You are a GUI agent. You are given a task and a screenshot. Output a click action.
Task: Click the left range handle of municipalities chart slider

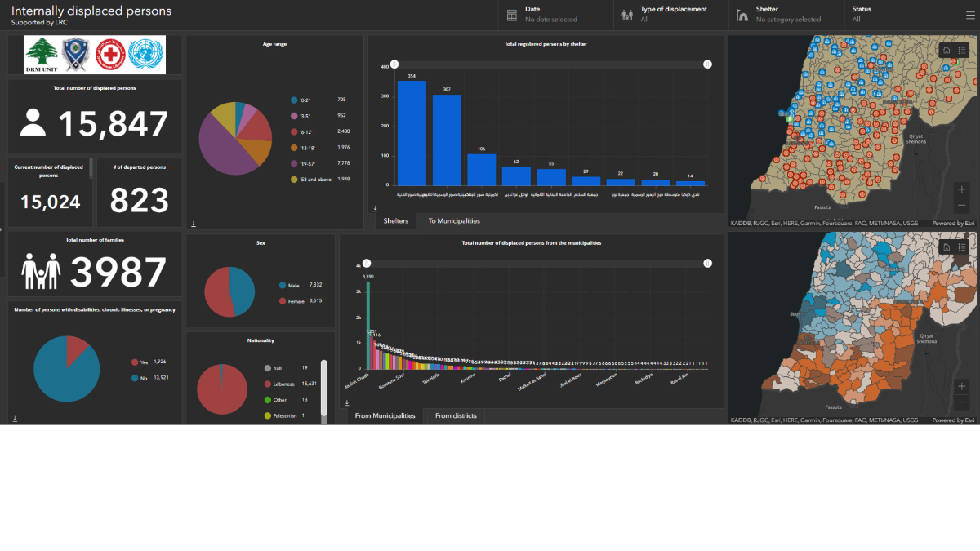pyautogui.click(x=367, y=264)
